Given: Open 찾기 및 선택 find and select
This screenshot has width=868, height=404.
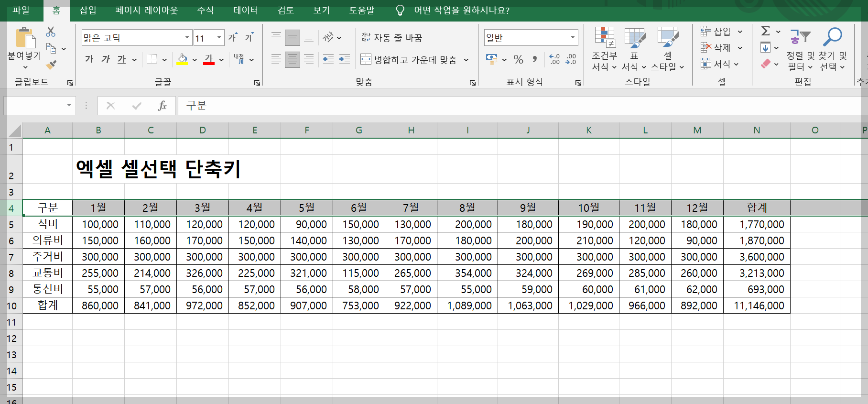Looking at the screenshot, I should pos(832,49).
